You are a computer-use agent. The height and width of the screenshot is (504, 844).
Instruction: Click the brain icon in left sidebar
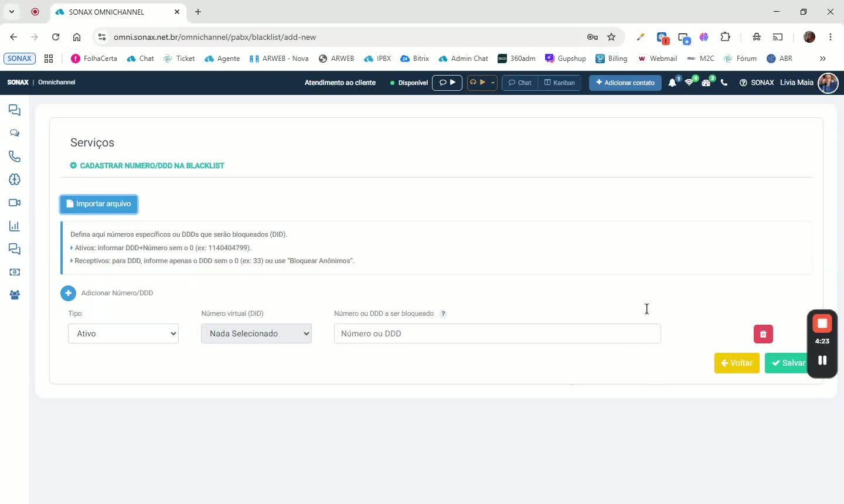(15, 180)
